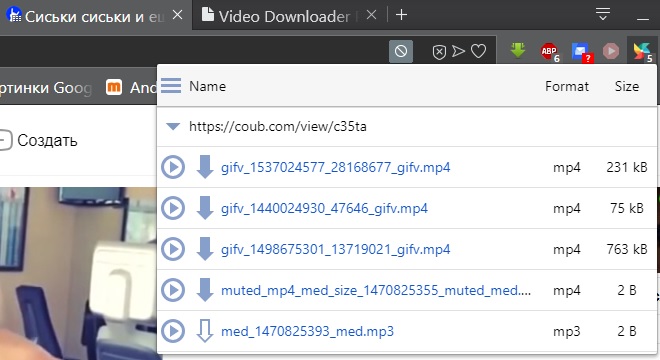Download med_1470825393_med.mp3 via outlined arrow

click(205, 331)
